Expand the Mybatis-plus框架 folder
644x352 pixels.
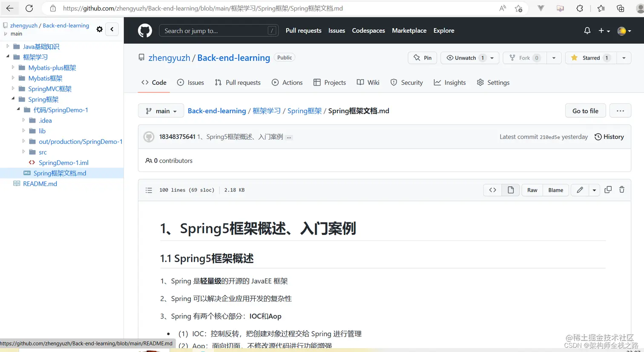pos(13,67)
